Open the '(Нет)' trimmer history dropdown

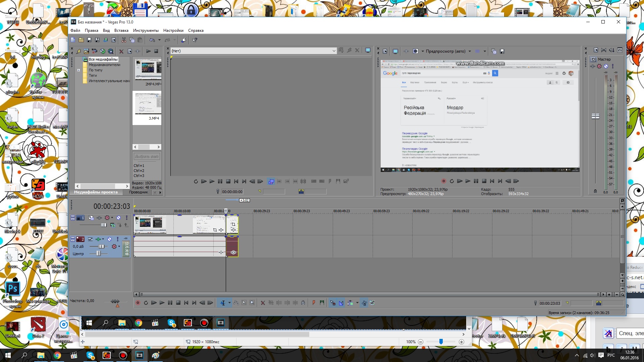[334, 51]
